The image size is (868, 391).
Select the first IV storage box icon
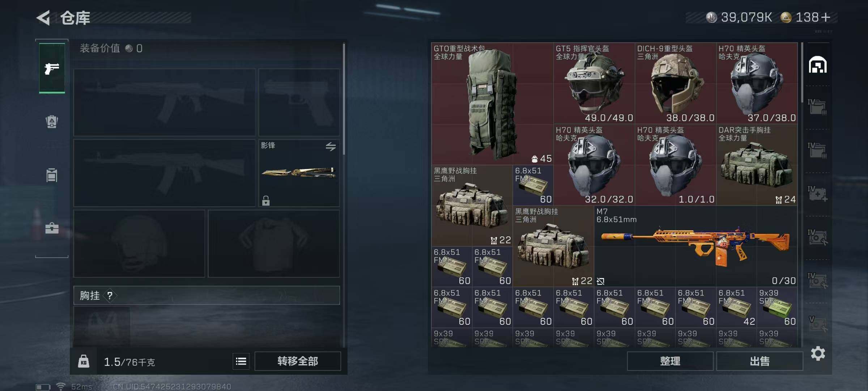click(x=817, y=107)
